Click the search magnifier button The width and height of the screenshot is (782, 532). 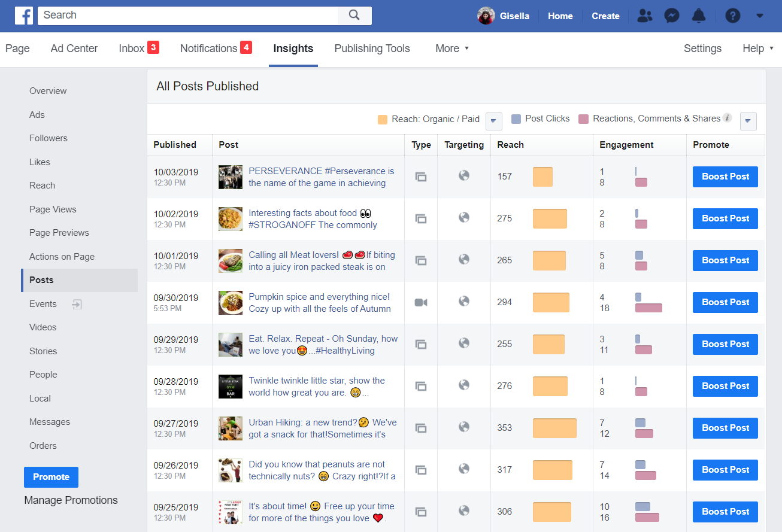[x=354, y=16]
